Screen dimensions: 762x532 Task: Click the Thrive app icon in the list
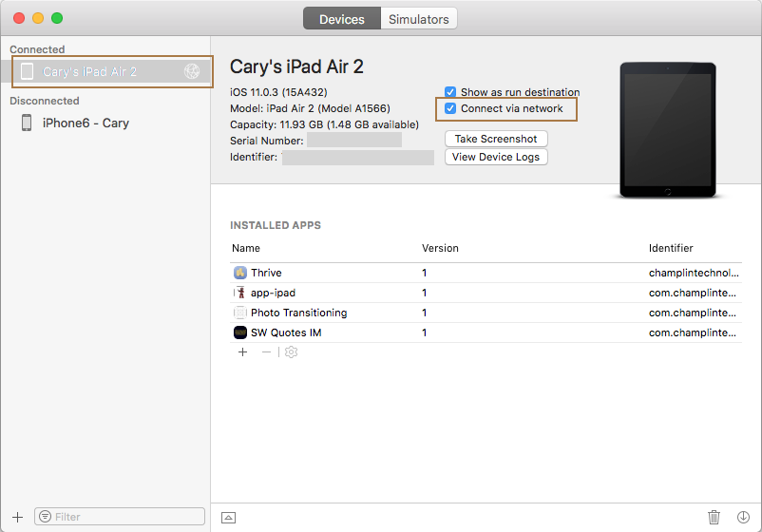tap(240, 273)
